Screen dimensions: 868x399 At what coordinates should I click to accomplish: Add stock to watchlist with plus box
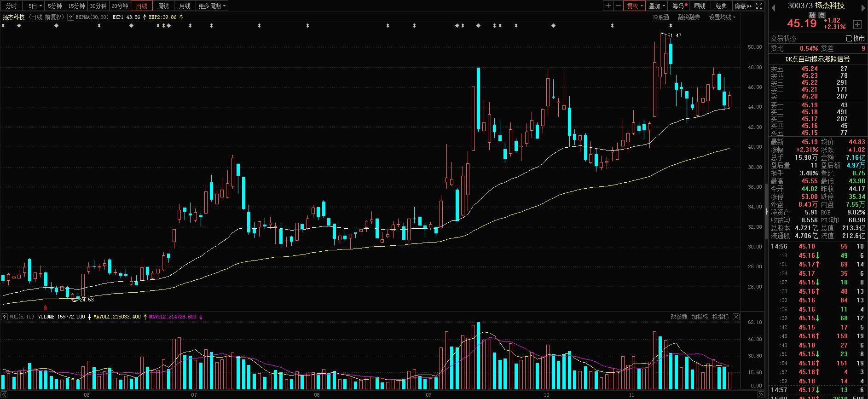(857, 24)
